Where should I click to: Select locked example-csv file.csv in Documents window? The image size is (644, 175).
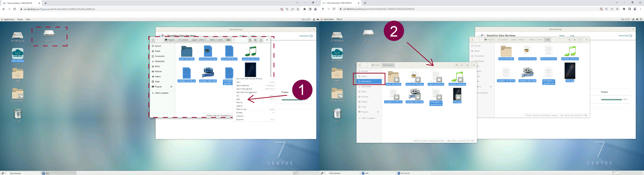pos(394,96)
